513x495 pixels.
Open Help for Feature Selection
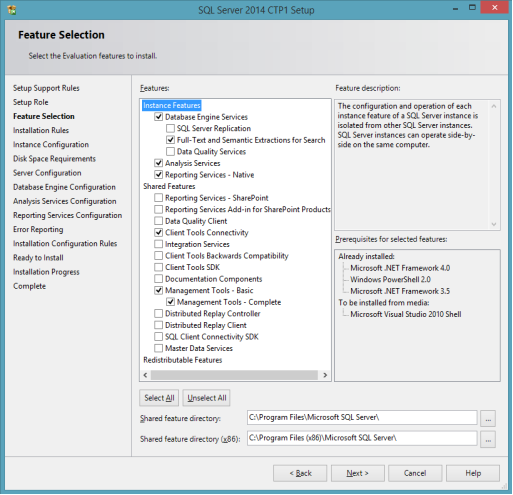tap(473, 473)
